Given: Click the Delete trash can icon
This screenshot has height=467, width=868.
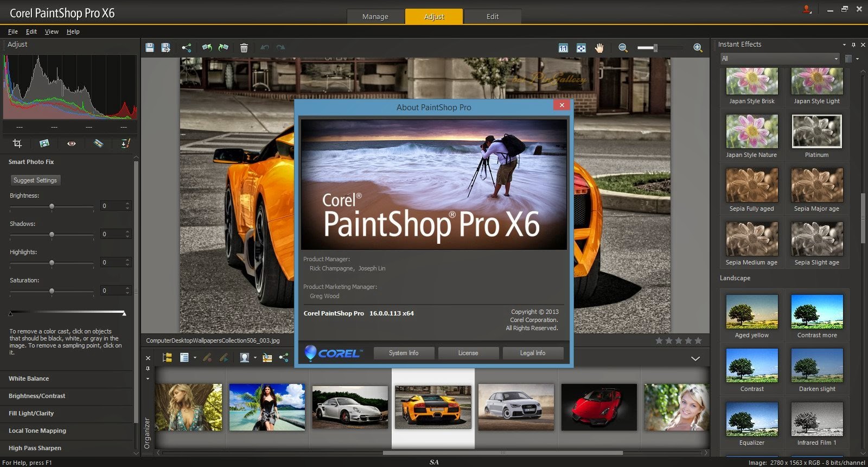Looking at the screenshot, I should [244, 48].
